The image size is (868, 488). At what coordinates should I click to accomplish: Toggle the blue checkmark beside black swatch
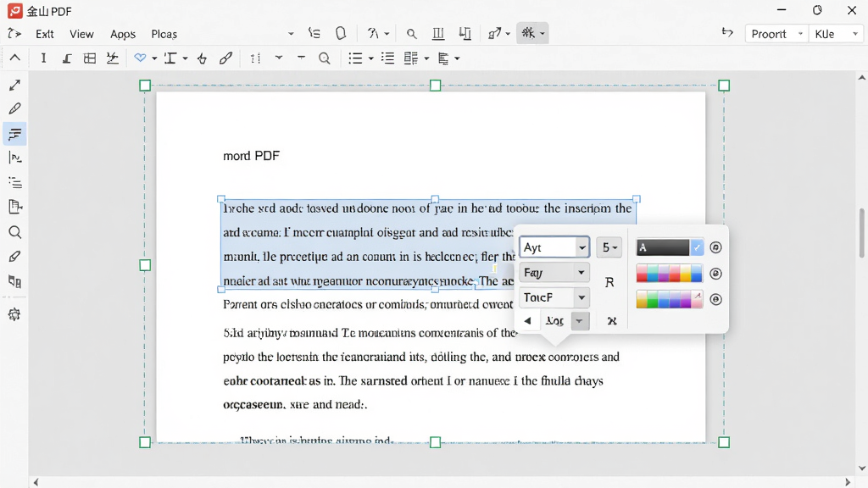pyautogui.click(x=697, y=247)
